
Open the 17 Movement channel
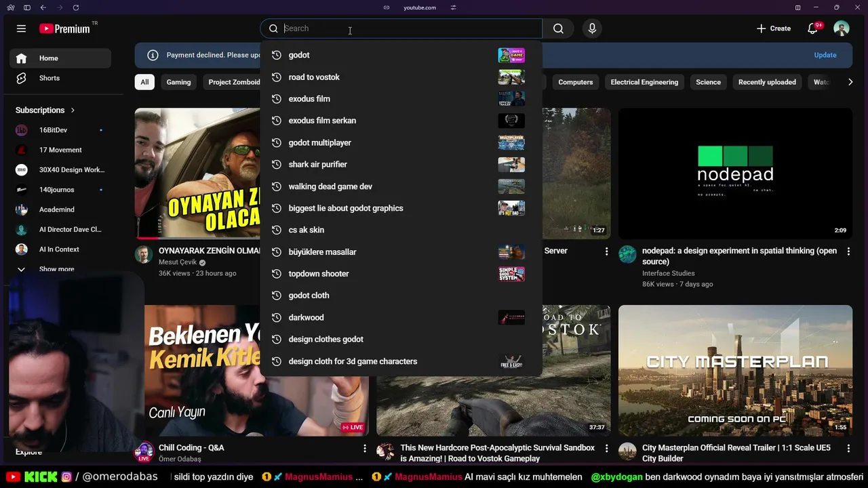(60, 150)
